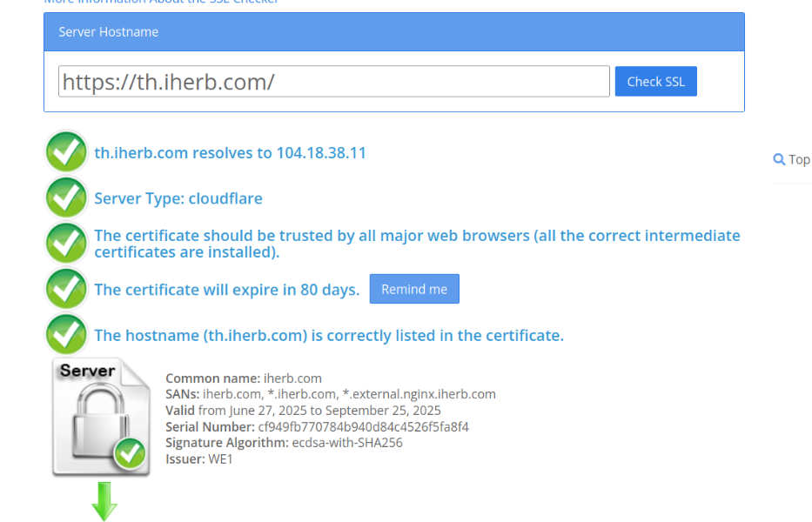Select the th.iherb.com resolves to 104.18.38.11 text

coord(230,153)
